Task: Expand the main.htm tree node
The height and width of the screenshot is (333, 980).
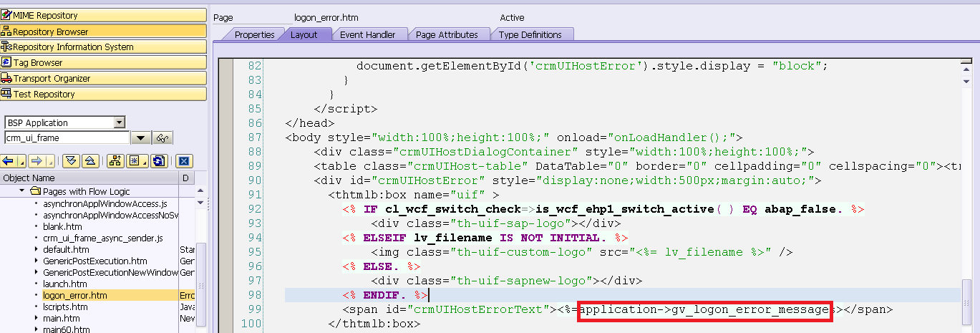Action: (37, 318)
